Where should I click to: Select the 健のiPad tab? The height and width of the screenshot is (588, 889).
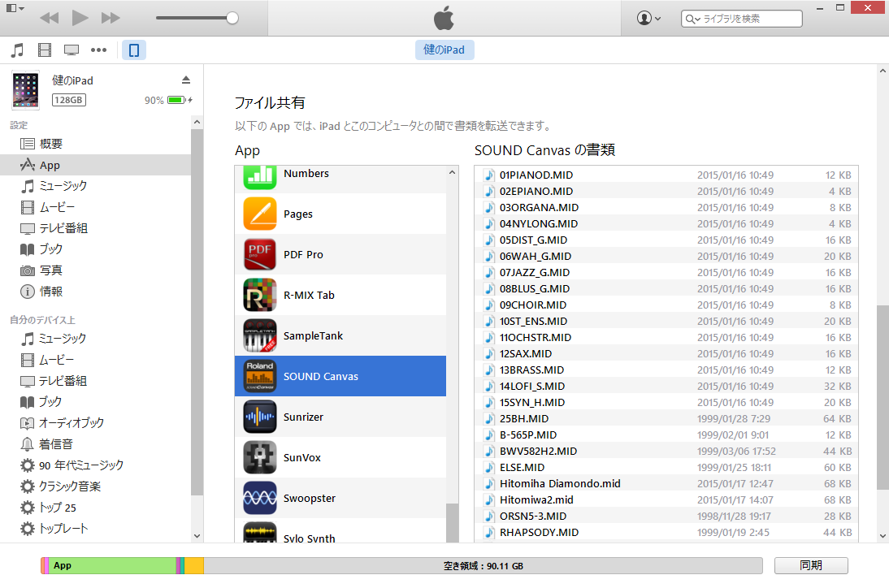click(x=444, y=50)
